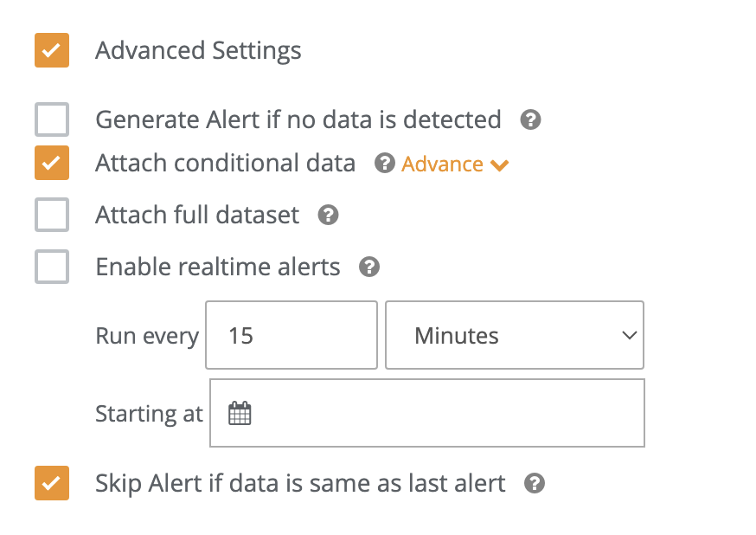Disable Skip Alert if data is same checkbox
This screenshot has width=756, height=535.
click(52, 483)
